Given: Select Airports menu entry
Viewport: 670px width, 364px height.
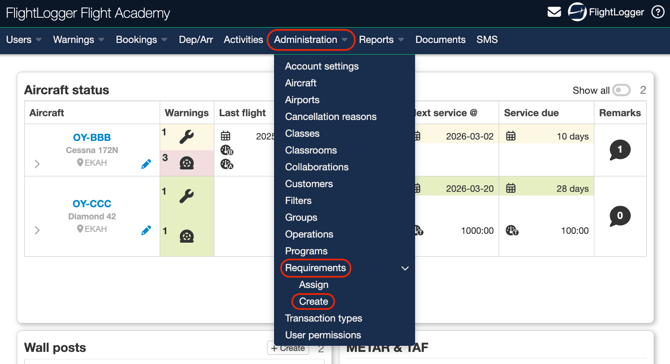Looking at the screenshot, I should (302, 100).
